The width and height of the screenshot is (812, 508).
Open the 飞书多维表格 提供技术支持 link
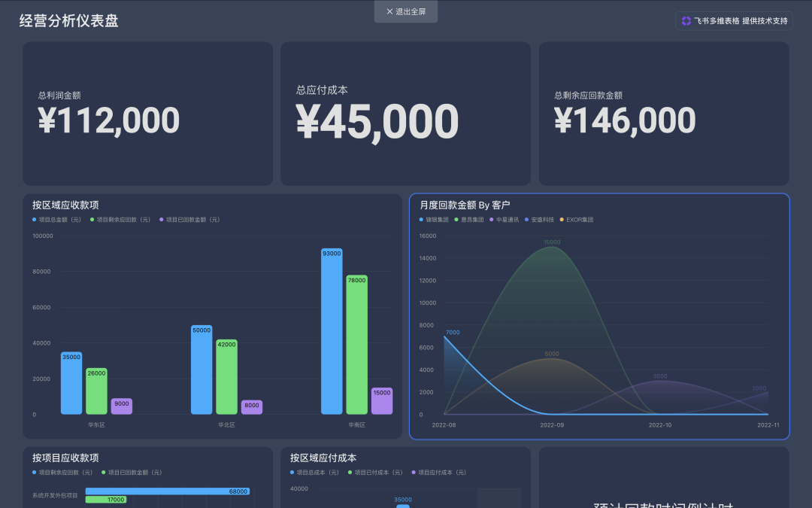click(734, 21)
